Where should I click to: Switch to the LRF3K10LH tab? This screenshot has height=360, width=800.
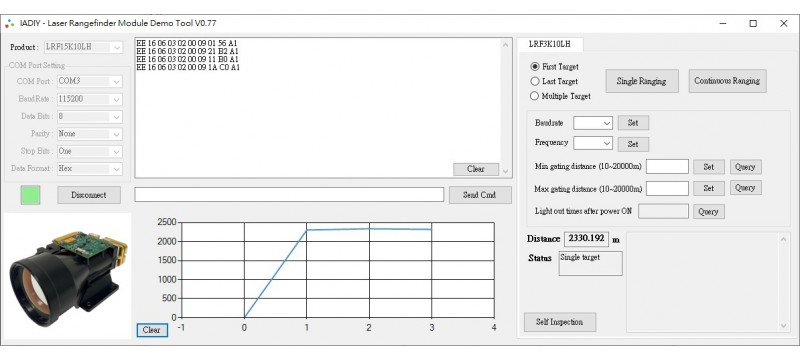coord(549,44)
